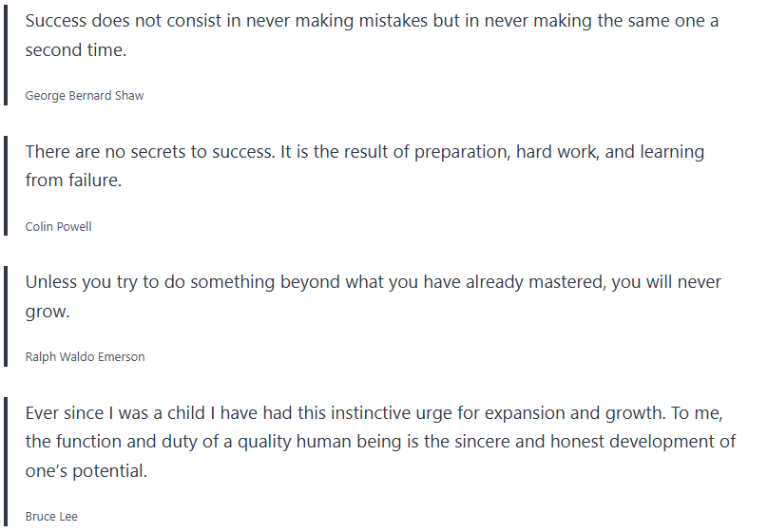Click the line starting "There are no secrets"
This screenshot has width=768, height=532.
(x=364, y=152)
